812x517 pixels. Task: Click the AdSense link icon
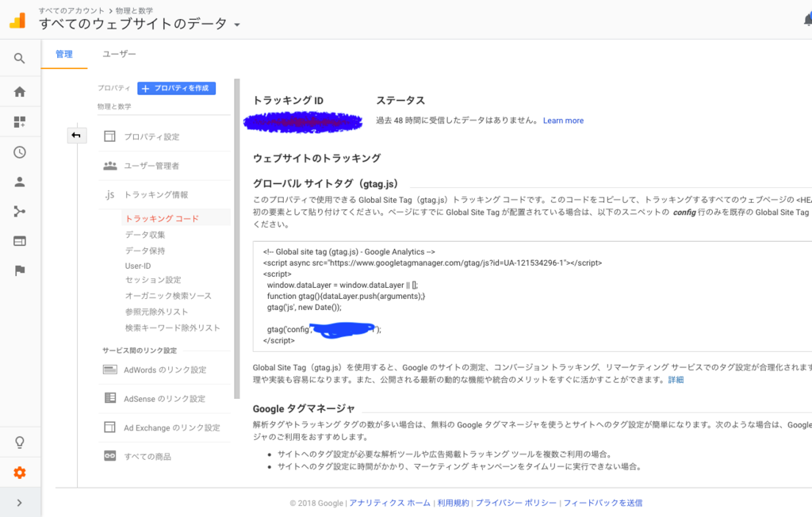coord(109,398)
